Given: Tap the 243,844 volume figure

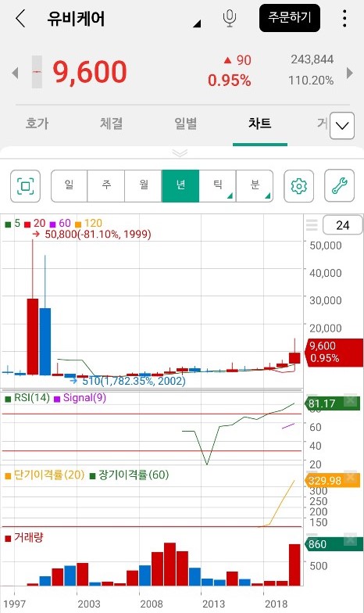Looking at the screenshot, I should [312, 59].
